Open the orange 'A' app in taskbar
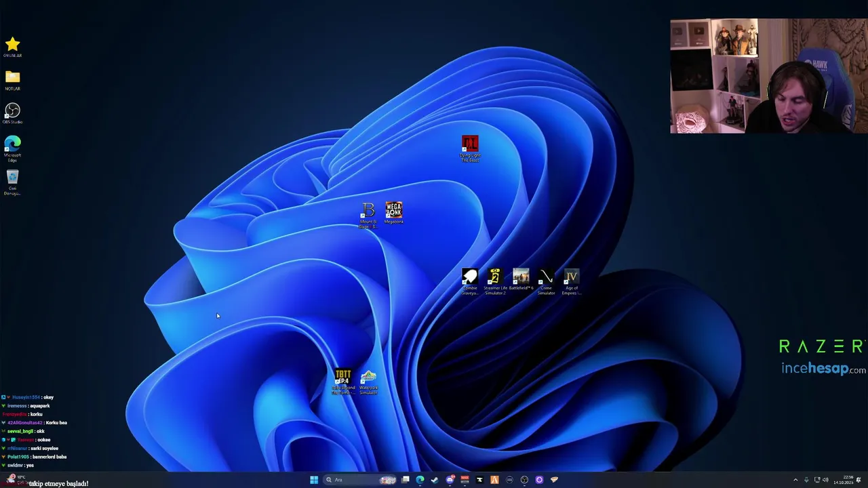Viewport: 868px width, 488px height. pyautogui.click(x=494, y=480)
